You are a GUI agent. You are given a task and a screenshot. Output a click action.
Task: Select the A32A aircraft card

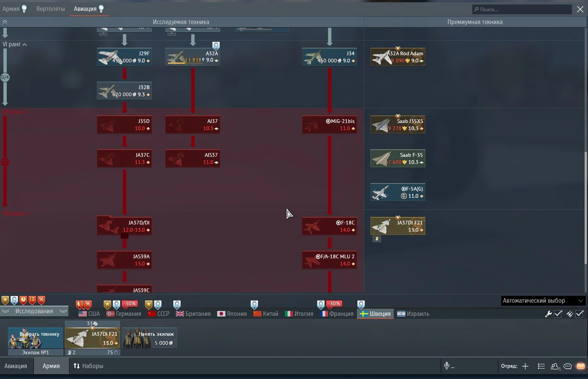pyautogui.click(x=193, y=57)
